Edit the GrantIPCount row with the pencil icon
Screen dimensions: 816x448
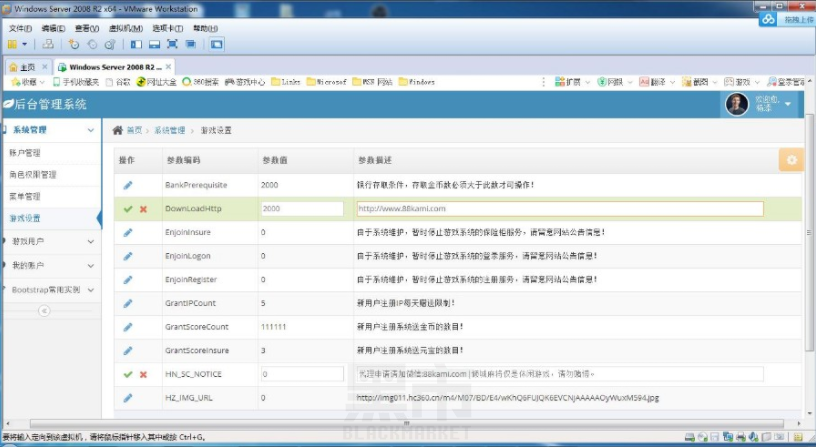pyautogui.click(x=128, y=303)
